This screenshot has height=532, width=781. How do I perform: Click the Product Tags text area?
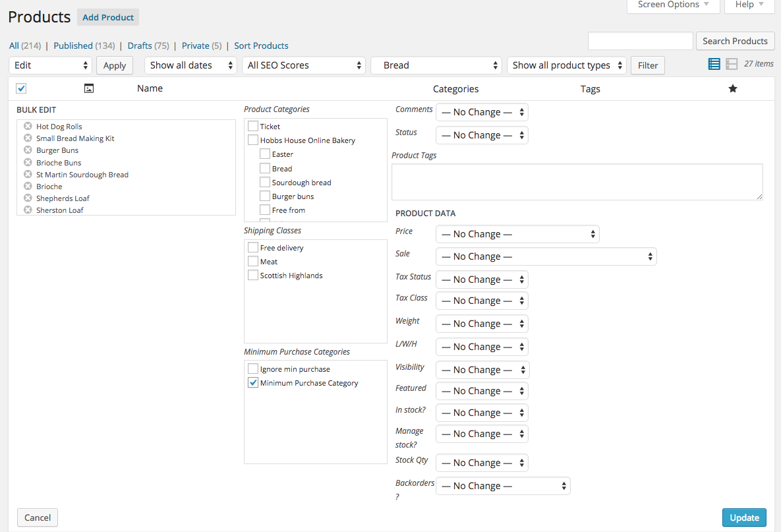click(x=577, y=182)
